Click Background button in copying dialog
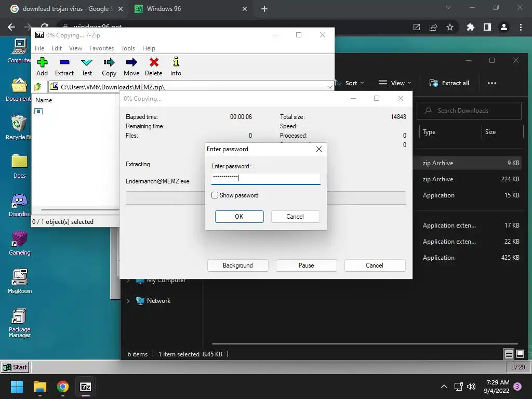 coord(238,265)
